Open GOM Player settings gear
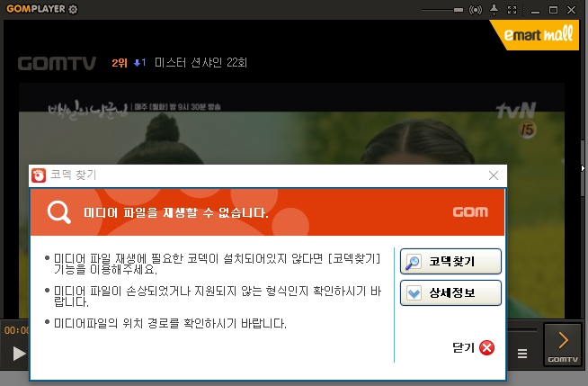588x386 pixels. coord(73,9)
